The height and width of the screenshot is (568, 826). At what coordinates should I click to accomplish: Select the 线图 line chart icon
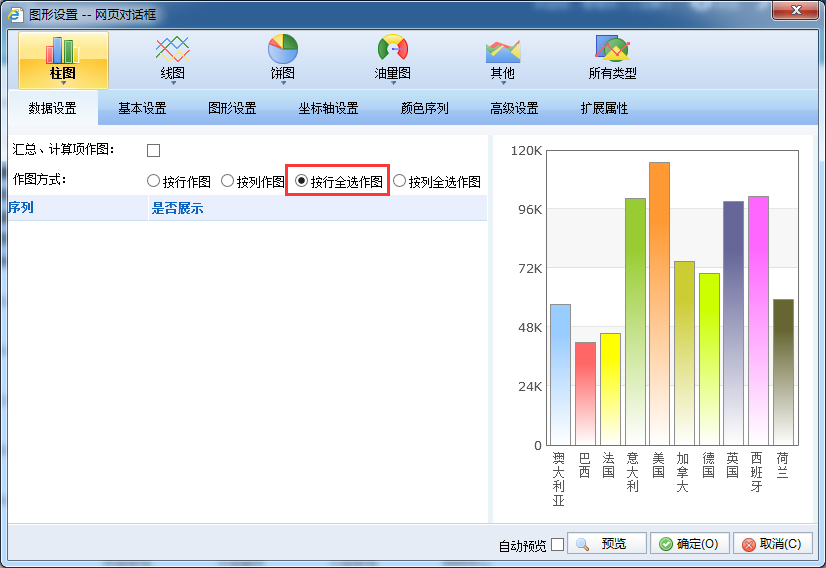[x=172, y=50]
